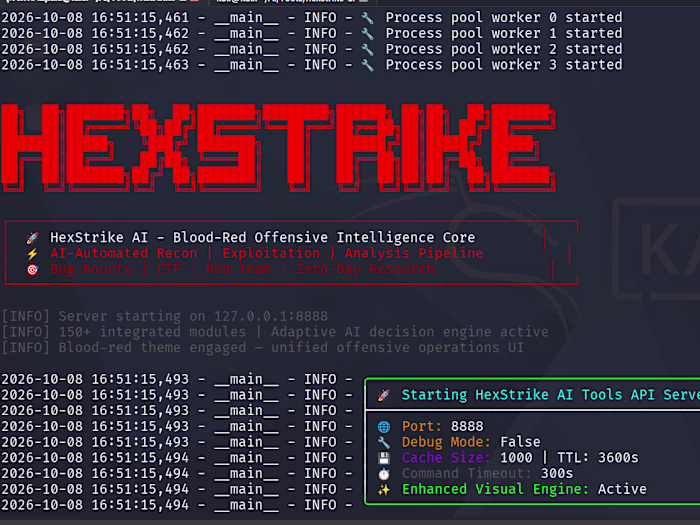Click the Debug Mode value 'False'
The image size is (700, 525).
(x=520, y=442)
